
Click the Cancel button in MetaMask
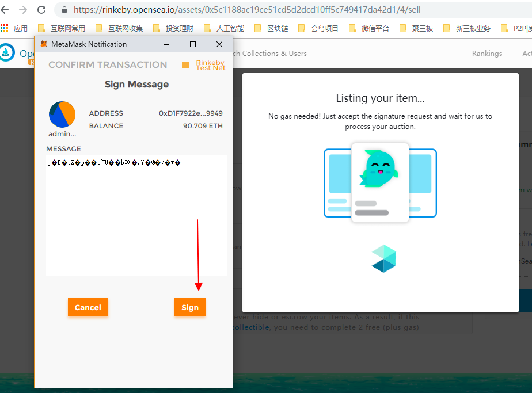tap(88, 307)
